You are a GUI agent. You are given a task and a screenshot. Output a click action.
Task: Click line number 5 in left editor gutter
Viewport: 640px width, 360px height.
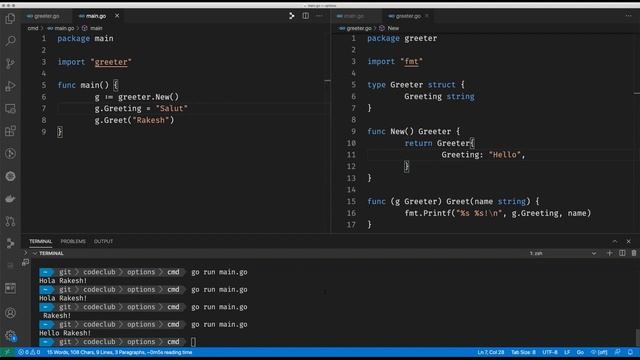[x=44, y=85]
